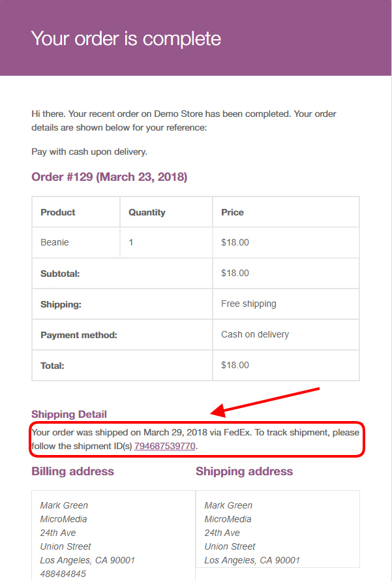Click the Free shipping value
Screen dimensions: 392x581
(x=249, y=304)
